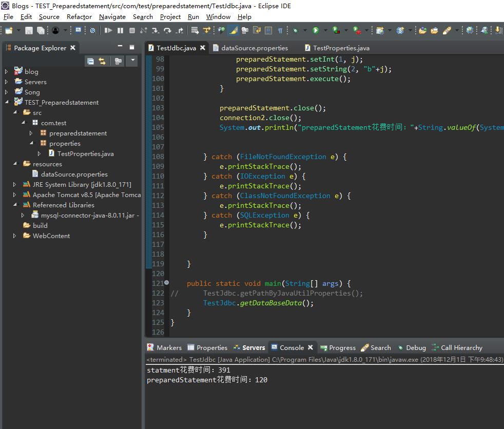Click the Search flashlight toolbar icon
Viewport: 504px width, 429px height.
click(x=447, y=30)
